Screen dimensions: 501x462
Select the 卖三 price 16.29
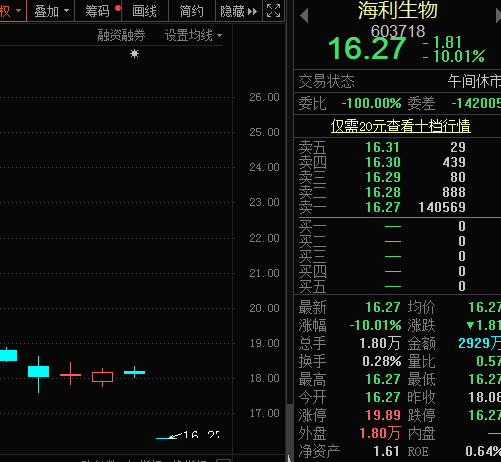point(382,177)
